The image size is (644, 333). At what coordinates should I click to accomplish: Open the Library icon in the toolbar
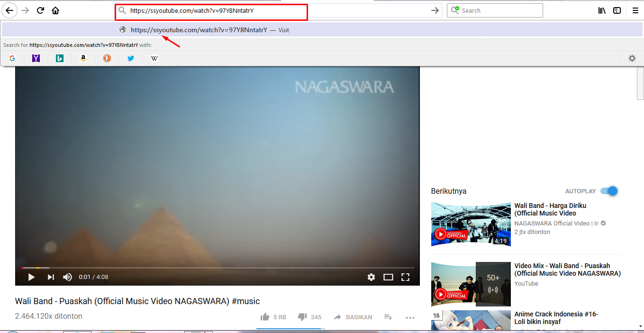pyautogui.click(x=602, y=10)
